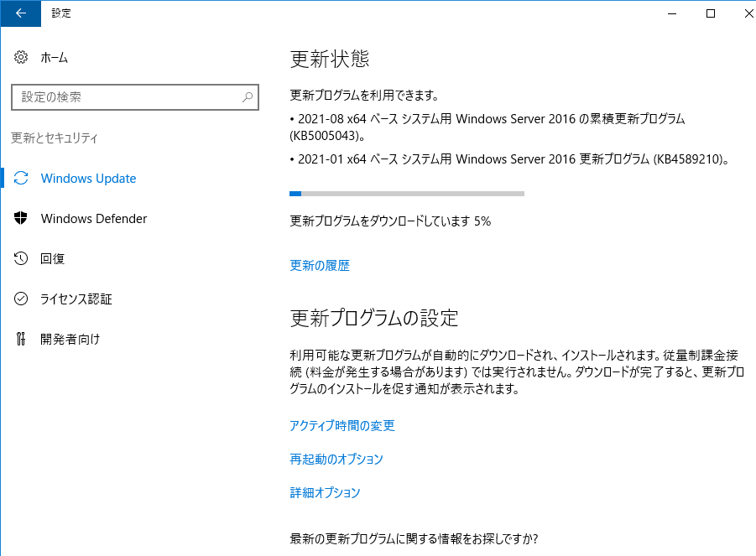Open the 再起動のオプション link
Image resolution: width=756 pixels, height=556 pixels.
click(x=336, y=460)
